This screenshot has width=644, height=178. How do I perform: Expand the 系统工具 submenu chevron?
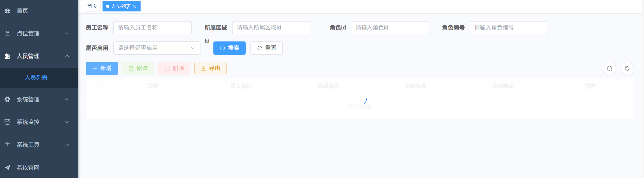(x=67, y=145)
